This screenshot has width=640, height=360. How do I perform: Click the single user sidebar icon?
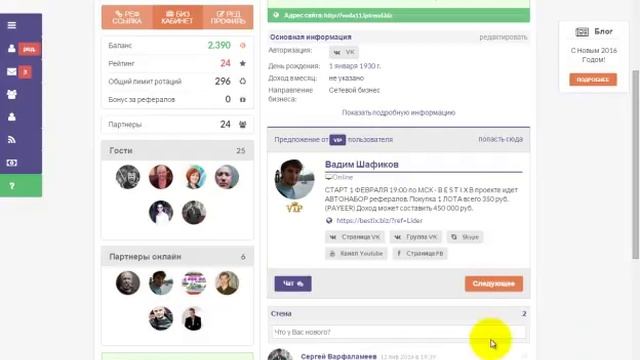12,117
